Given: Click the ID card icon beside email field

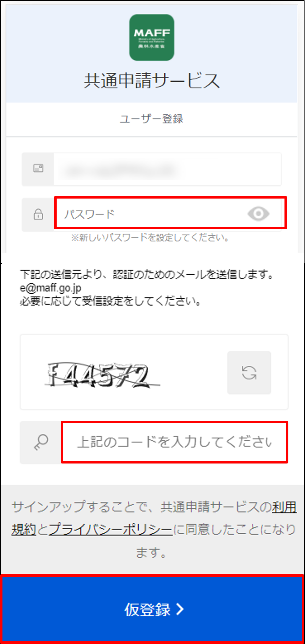Looking at the screenshot, I should click(x=38, y=168).
